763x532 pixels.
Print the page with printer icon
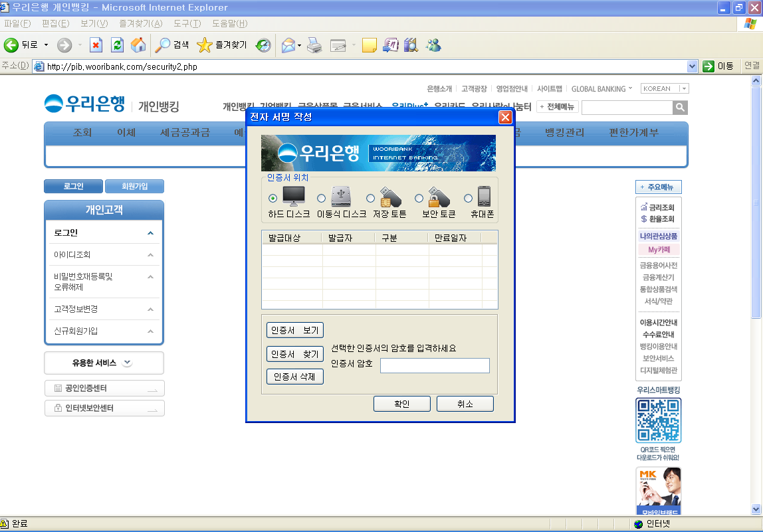pyautogui.click(x=314, y=45)
